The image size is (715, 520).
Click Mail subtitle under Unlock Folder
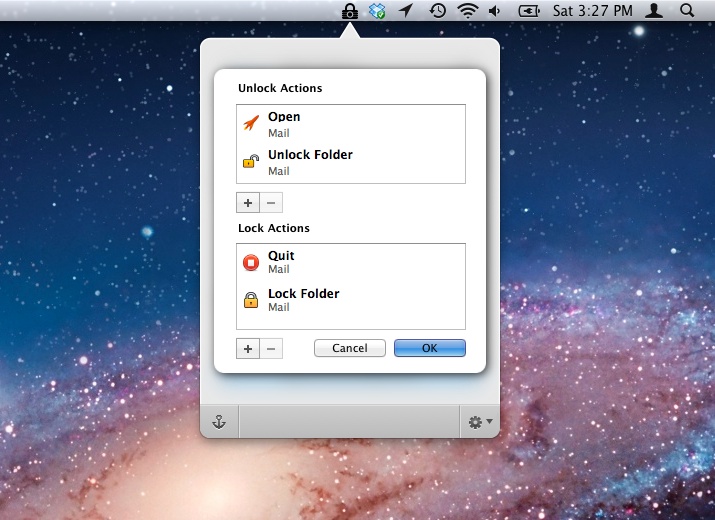(x=279, y=171)
